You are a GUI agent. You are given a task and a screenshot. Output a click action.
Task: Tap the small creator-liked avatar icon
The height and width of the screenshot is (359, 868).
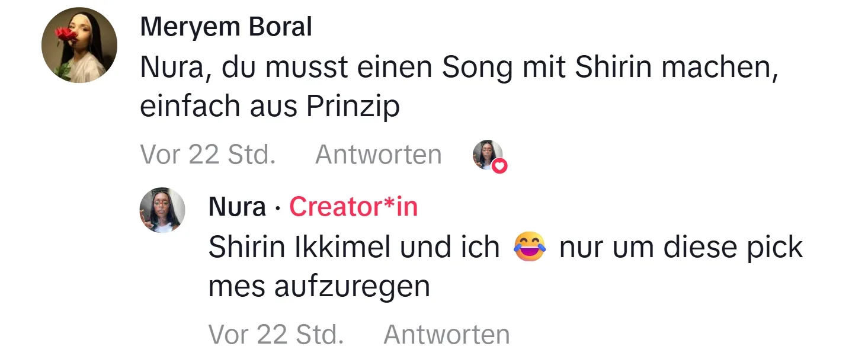pyautogui.click(x=487, y=155)
